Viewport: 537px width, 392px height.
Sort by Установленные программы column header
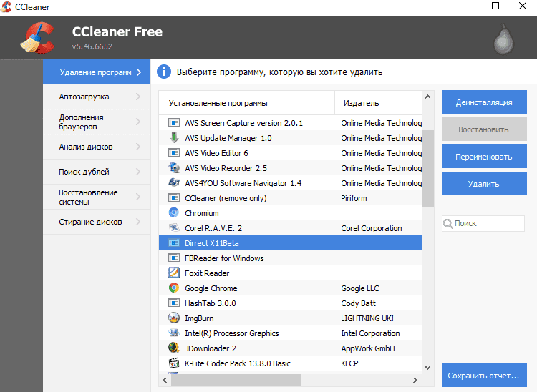pos(246,103)
